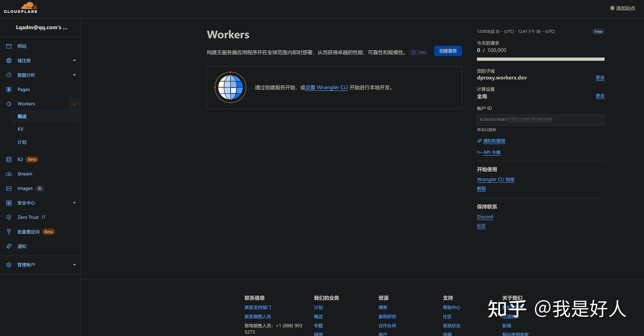The image size is (644, 336).
Task: Click the Beta badge next to R2
Action: coord(32,159)
